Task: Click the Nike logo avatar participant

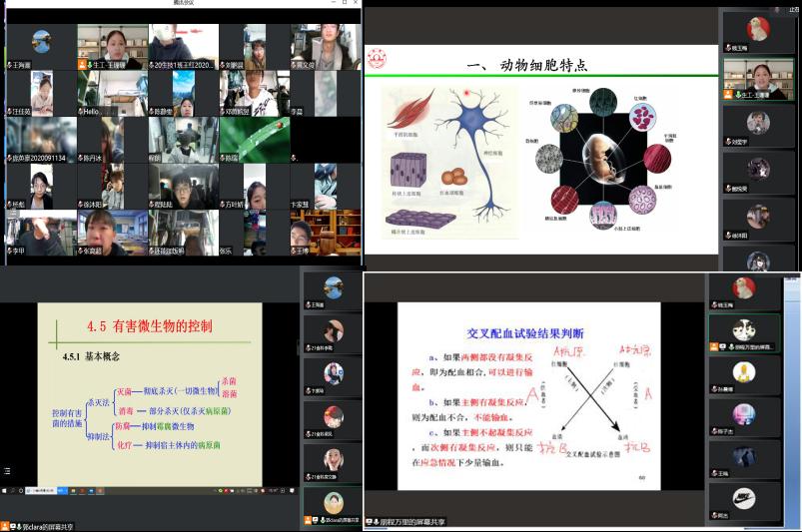Action: pyautogui.click(x=744, y=498)
